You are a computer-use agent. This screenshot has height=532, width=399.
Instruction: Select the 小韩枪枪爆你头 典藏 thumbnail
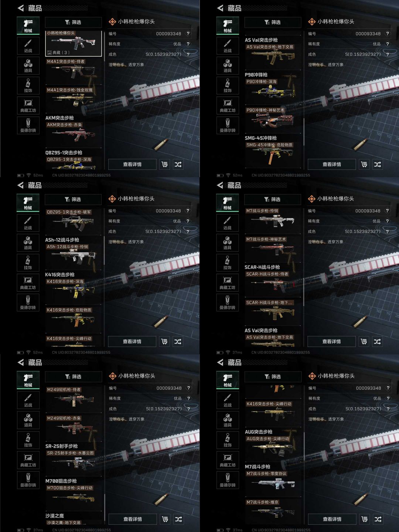(x=74, y=44)
